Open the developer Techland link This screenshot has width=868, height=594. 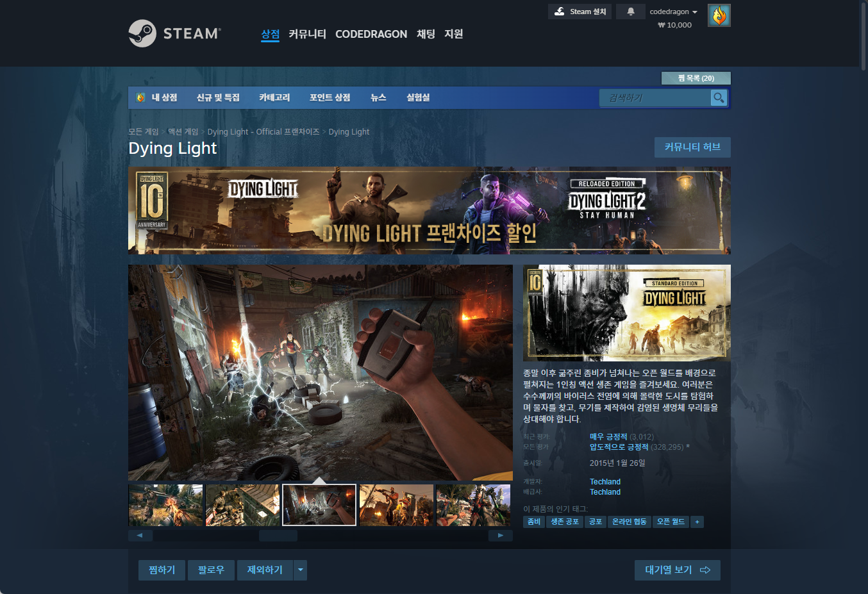tap(605, 482)
